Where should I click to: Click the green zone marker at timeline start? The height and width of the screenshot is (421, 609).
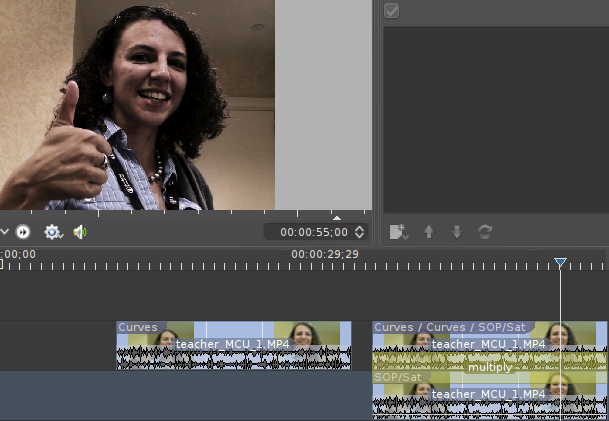pyautogui.click(x=1, y=264)
